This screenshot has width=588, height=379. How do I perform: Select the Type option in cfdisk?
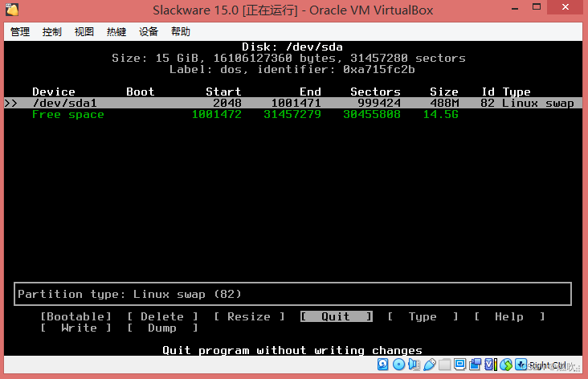click(x=423, y=317)
